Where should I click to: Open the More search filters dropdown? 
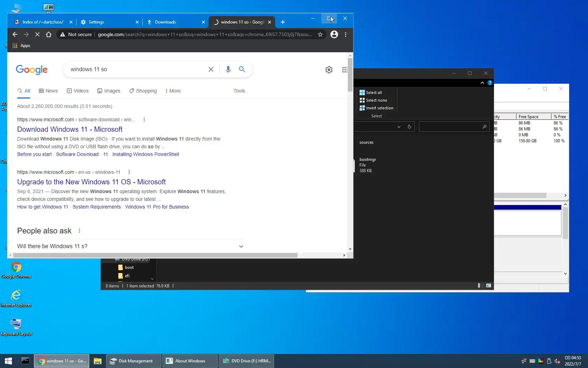pos(173,91)
